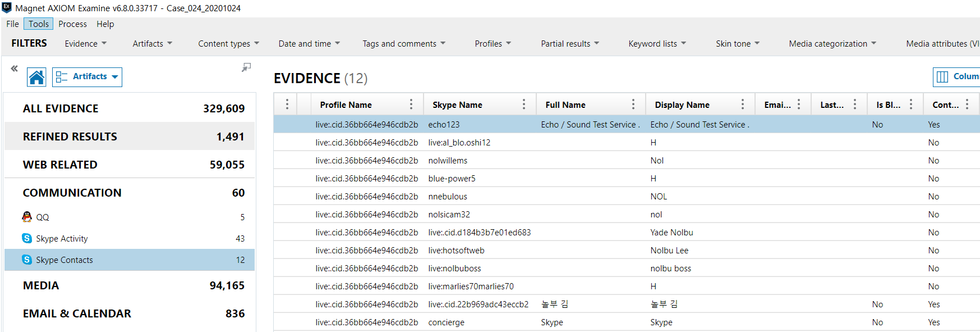The width and height of the screenshot is (980, 332).
Task: Open the first column's three-dot menu
Action: tap(287, 104)
